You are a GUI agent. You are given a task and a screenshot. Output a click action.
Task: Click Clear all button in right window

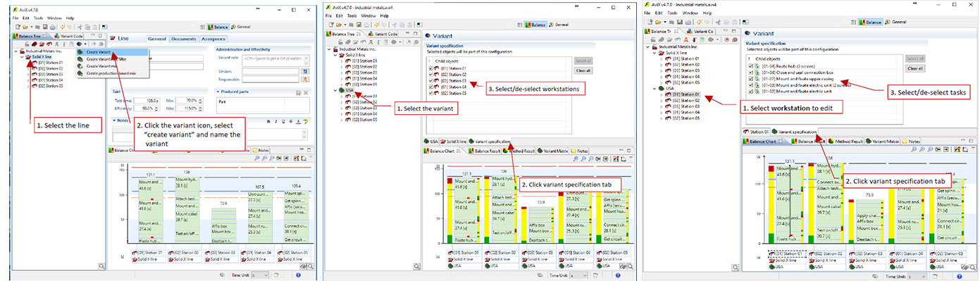coord(915,68)
